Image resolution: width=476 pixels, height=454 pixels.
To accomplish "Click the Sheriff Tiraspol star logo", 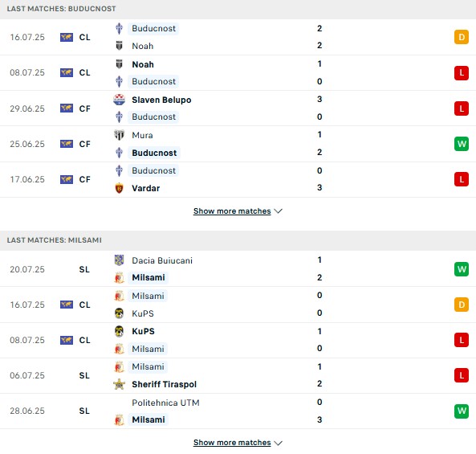I will (x=119, y=384).
